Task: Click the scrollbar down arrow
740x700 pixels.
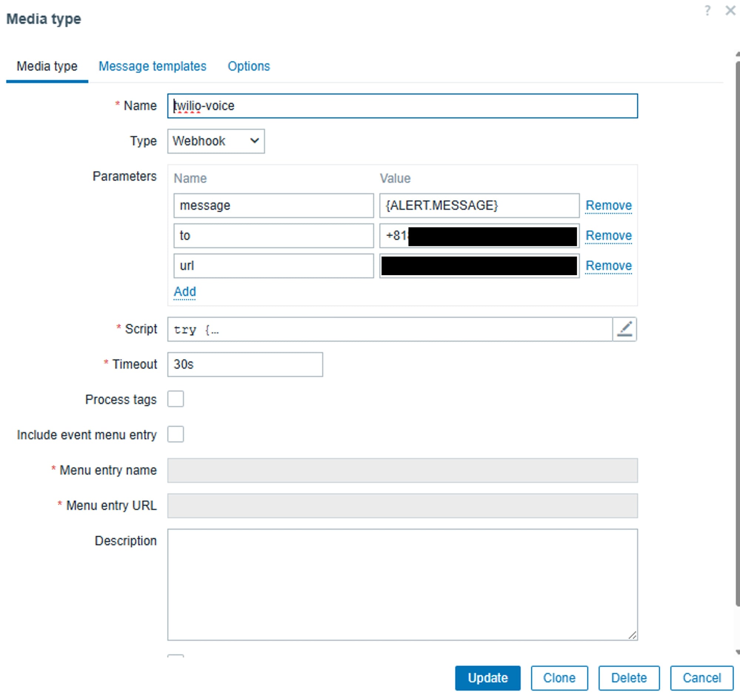Action: [738, 652]
